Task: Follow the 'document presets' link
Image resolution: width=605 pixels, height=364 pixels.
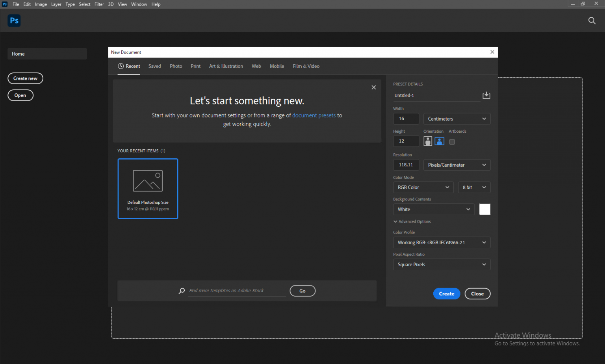Action: 314,115
